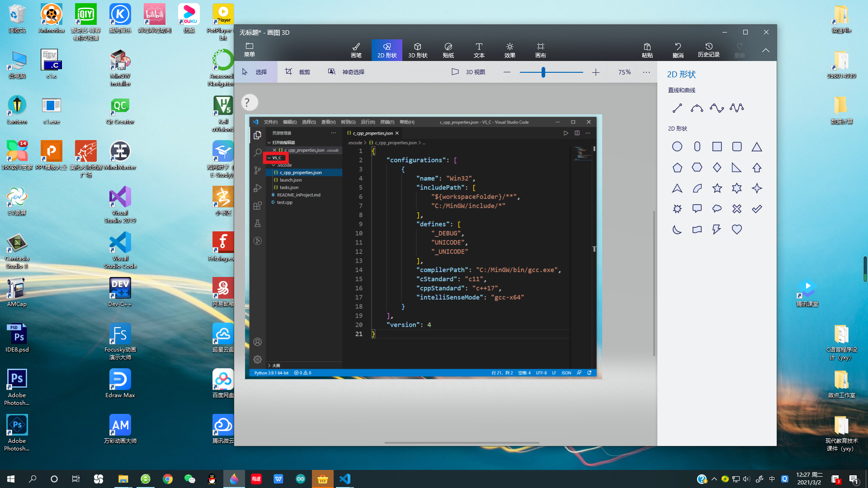Select the Dev-C++ desktop shortcut
868x488 pixels.
pos(120,292)
